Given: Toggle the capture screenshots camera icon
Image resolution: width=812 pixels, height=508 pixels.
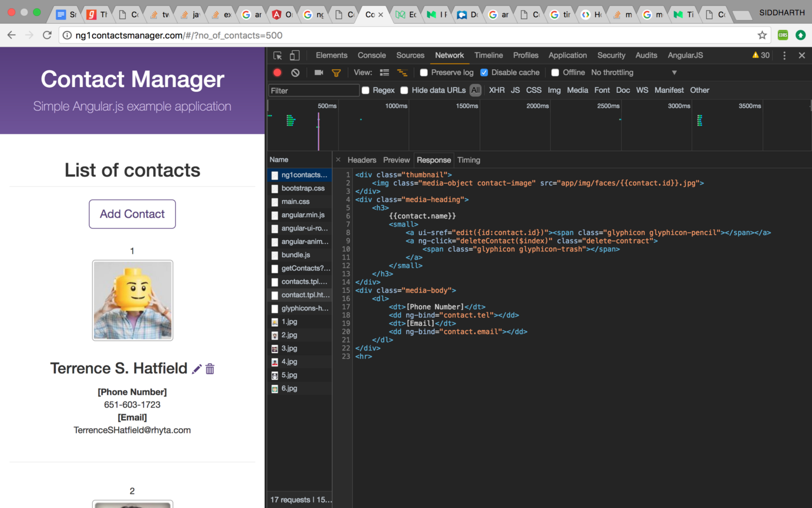Looking at the screenshot, I should click(x=319, y=73).
